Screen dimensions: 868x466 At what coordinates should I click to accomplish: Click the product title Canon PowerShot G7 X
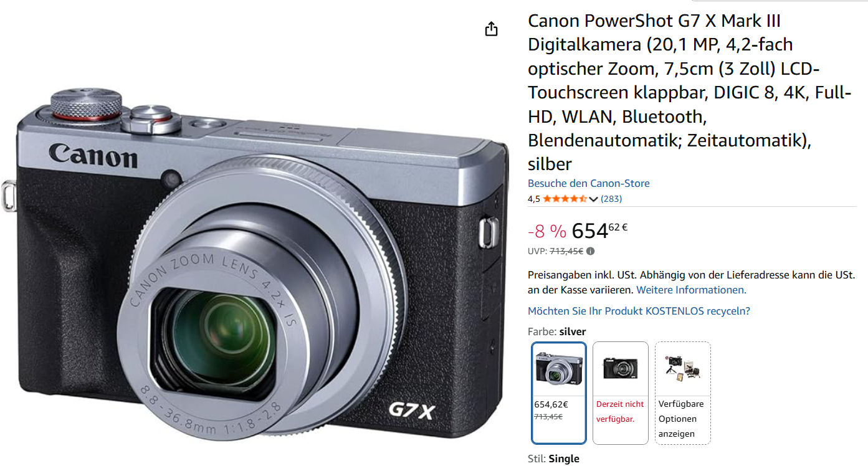(689, 92)
